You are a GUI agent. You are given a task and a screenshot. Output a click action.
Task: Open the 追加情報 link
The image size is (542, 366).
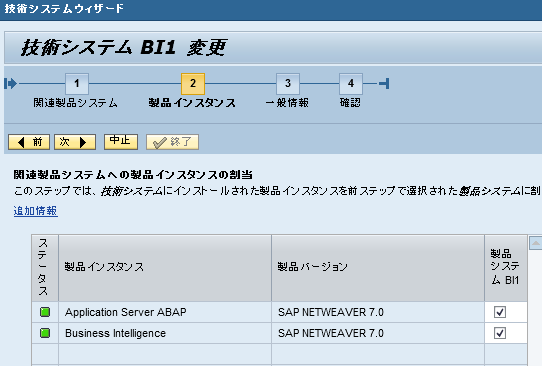point(36,211)
